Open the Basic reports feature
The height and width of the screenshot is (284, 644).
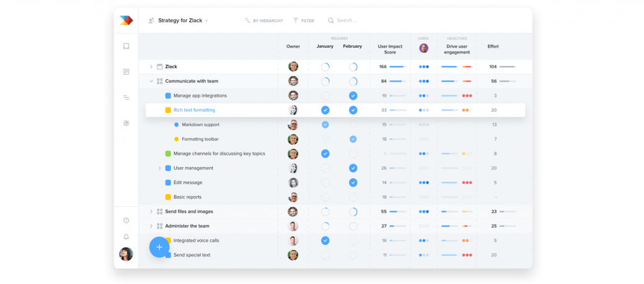(x=187, y=197)
